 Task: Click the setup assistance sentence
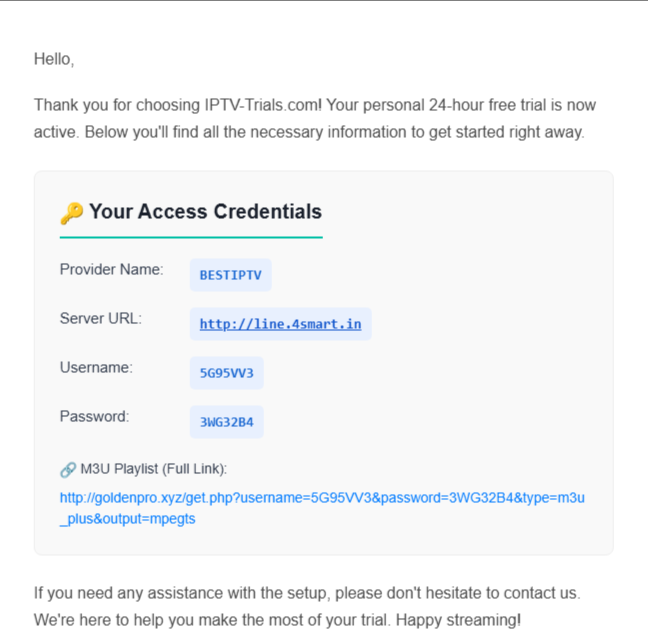[307, 593]
